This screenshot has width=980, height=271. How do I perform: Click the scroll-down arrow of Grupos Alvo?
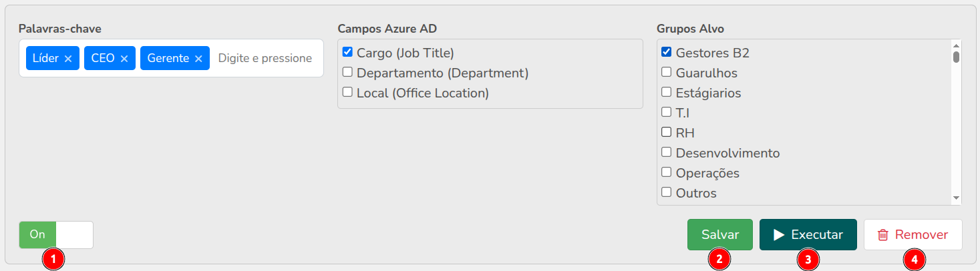[x=956, y=198]
